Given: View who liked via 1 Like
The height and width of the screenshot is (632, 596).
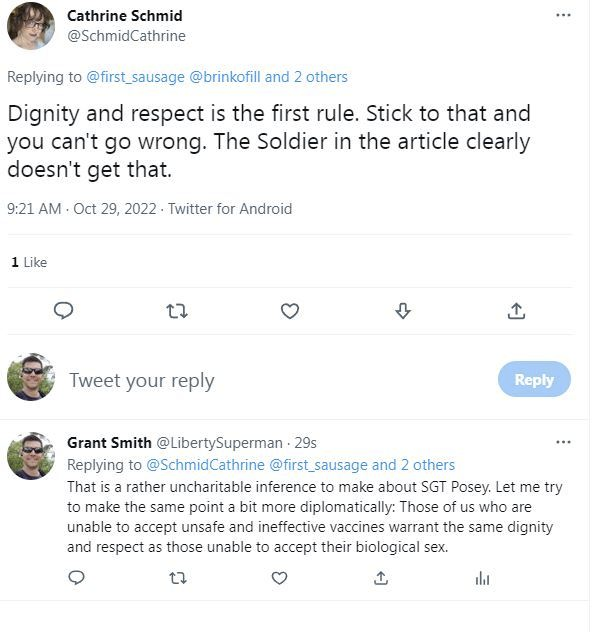Looking at the screenshot, I should (29, 262).
